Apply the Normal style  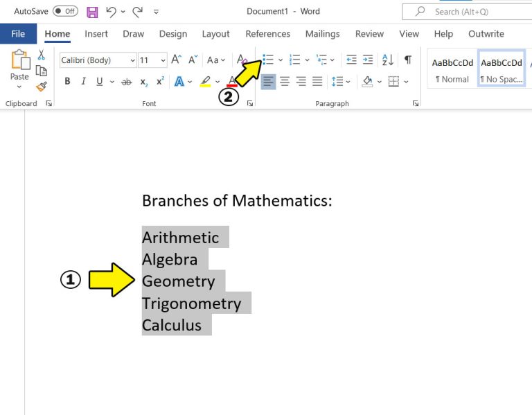coord(452,69)
